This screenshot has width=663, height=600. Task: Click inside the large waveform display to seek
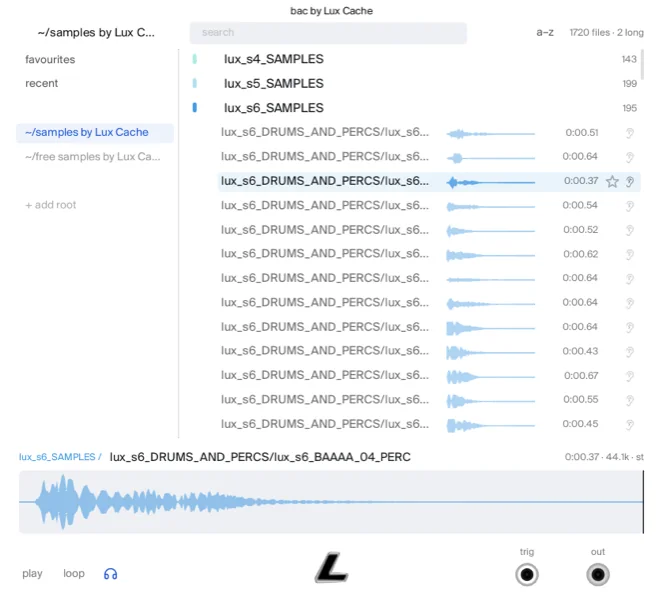tap(331, 502)
